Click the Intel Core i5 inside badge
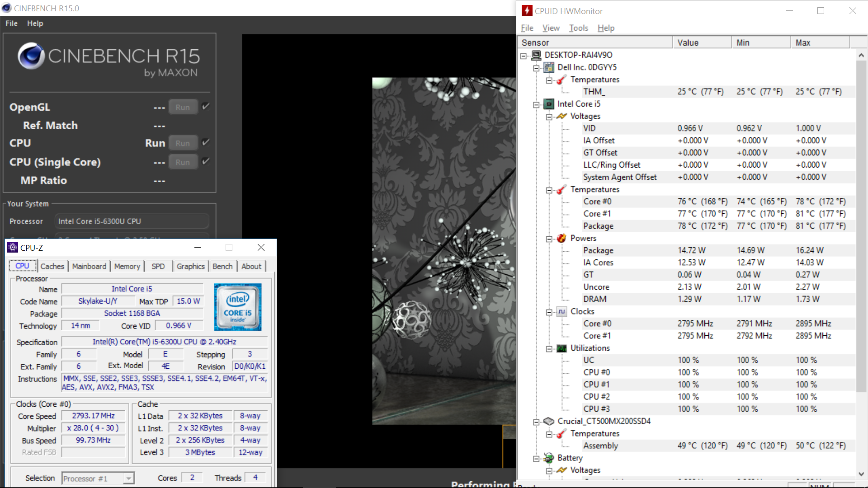This screenshot has height=488, width=868. pyautogui.click(x=237, y=307)
